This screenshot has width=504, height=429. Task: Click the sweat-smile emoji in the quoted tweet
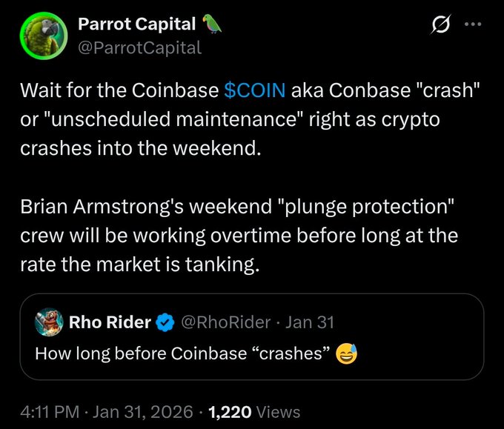[x=346, y=354]
